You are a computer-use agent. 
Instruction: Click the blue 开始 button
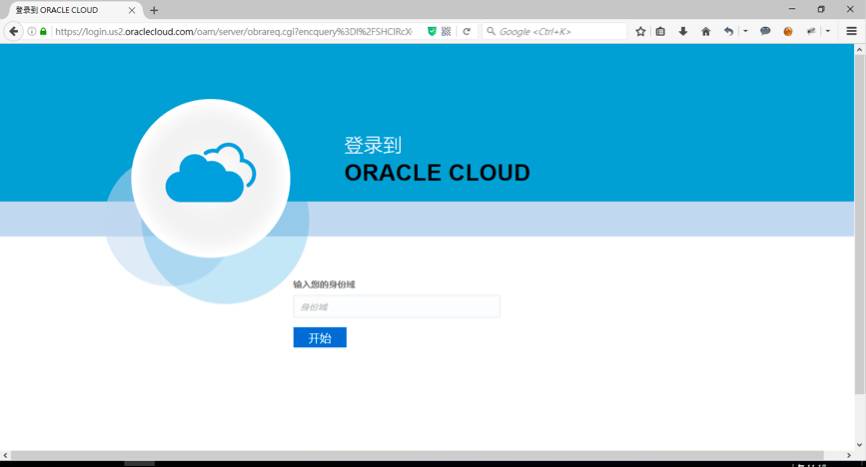point(320,337)
